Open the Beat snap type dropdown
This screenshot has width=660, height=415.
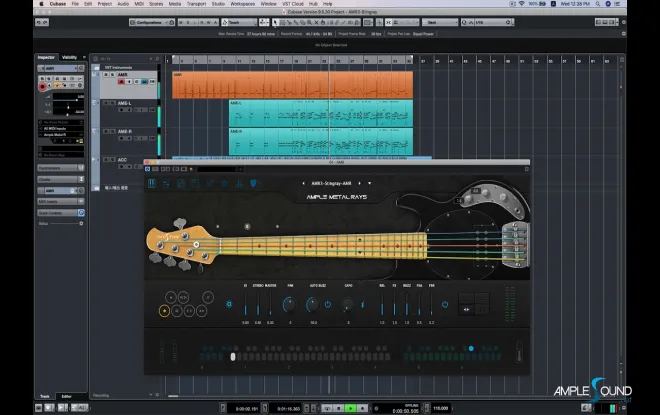coord(440,22)
